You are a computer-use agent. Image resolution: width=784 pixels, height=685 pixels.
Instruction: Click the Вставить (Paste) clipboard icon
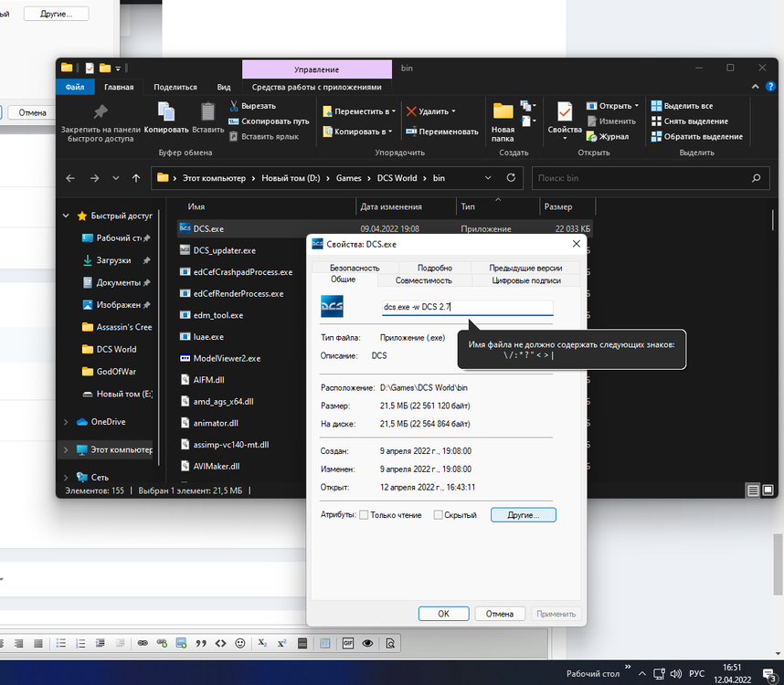[x=207, y=112]
